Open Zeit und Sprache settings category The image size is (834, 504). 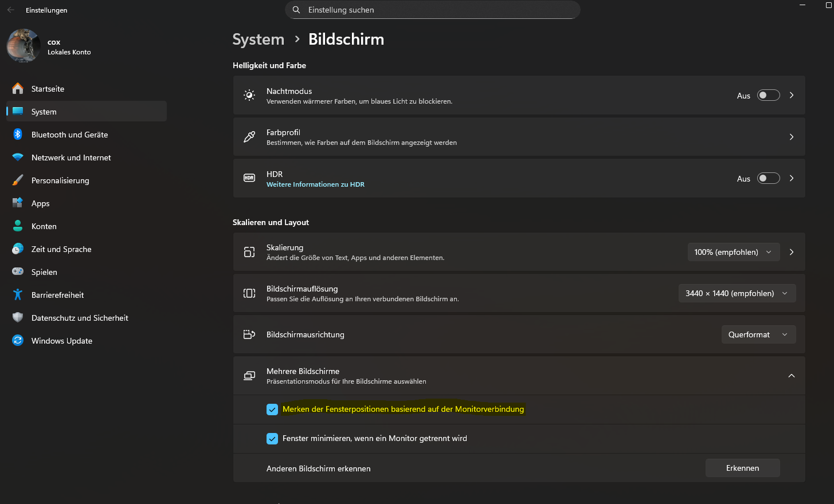(x=61, y=249)
